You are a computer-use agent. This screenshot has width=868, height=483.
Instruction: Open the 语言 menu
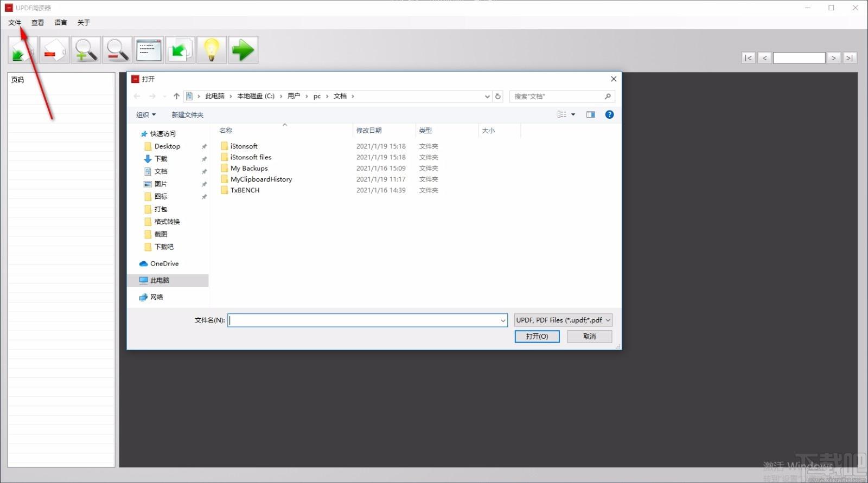click(x=61, y=23)
